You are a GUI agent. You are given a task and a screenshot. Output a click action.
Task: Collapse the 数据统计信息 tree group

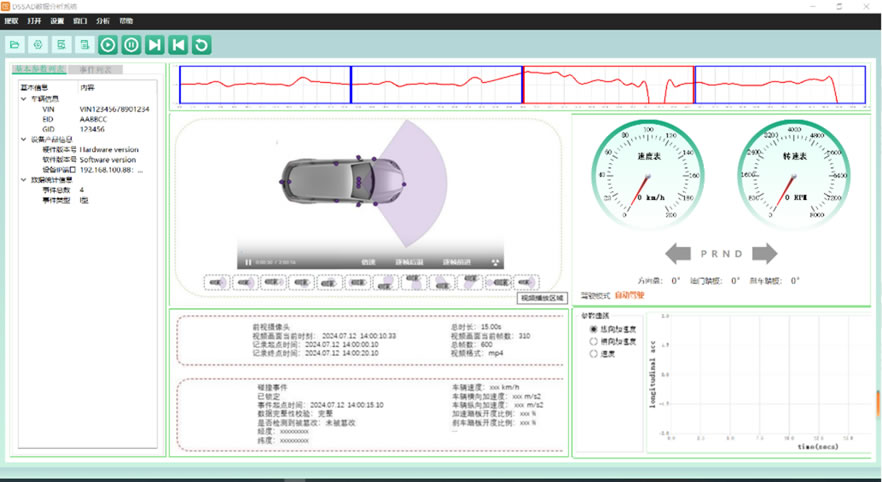(24, 180)
